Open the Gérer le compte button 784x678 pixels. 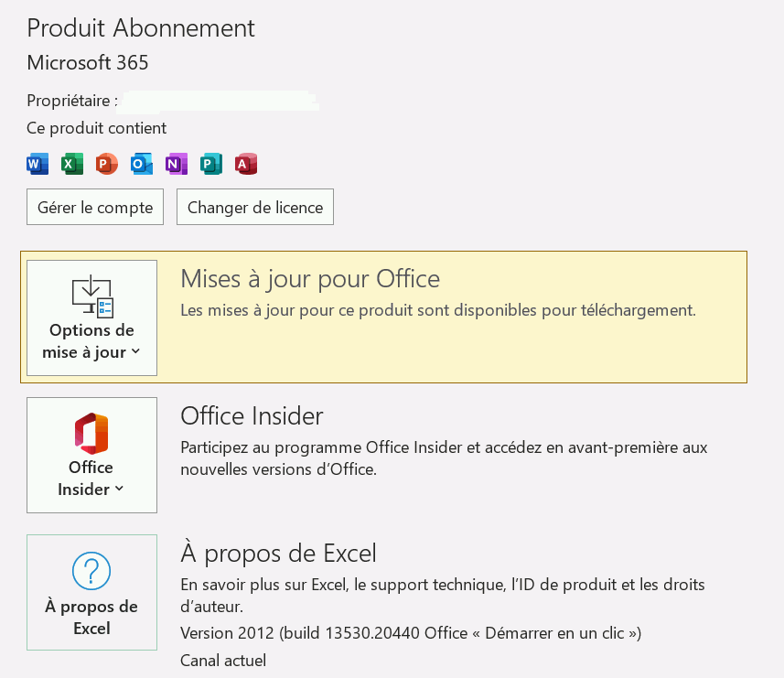point(95,208)
